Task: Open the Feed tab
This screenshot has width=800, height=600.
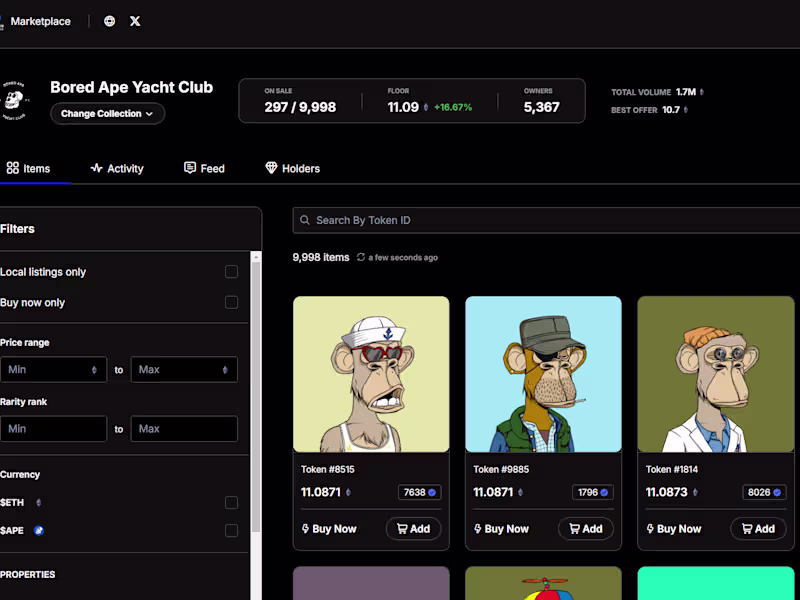Action: pyautogui.click(x=204, y=168)
